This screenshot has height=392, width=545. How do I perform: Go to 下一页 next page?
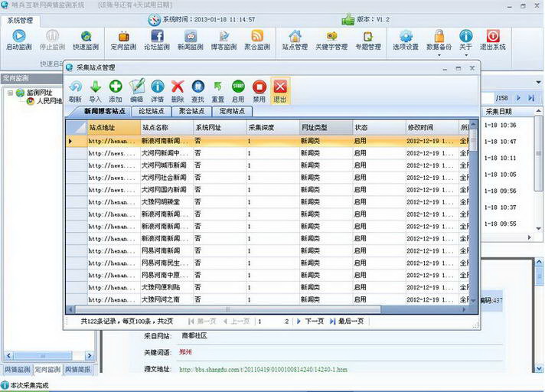[x=310, y=322]
